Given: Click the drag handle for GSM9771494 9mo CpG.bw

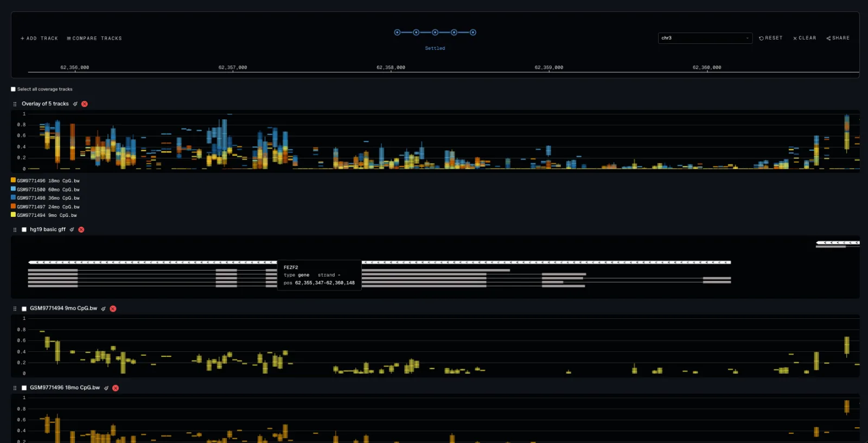Looking at the screenshot, I should coord(15,309).
